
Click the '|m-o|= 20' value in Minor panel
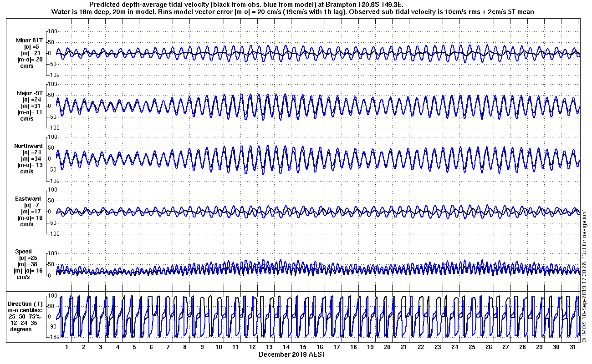coord(29,60)
